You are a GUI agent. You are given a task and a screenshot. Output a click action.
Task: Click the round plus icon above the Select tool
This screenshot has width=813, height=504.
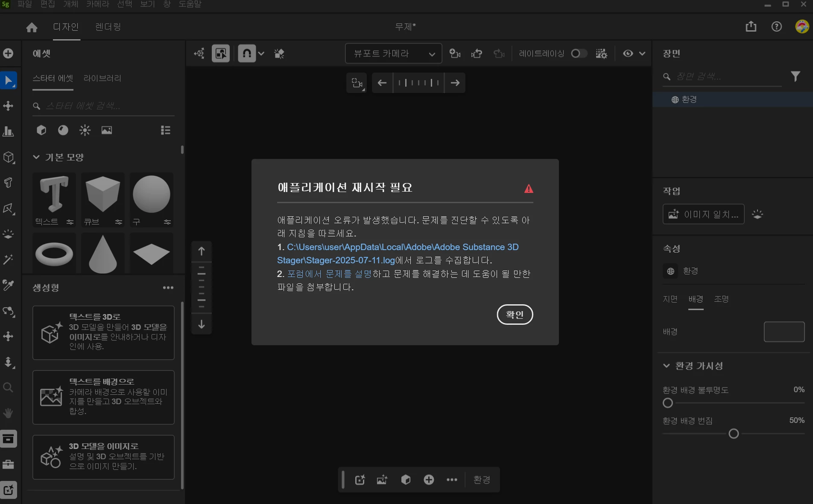[8, 53]
